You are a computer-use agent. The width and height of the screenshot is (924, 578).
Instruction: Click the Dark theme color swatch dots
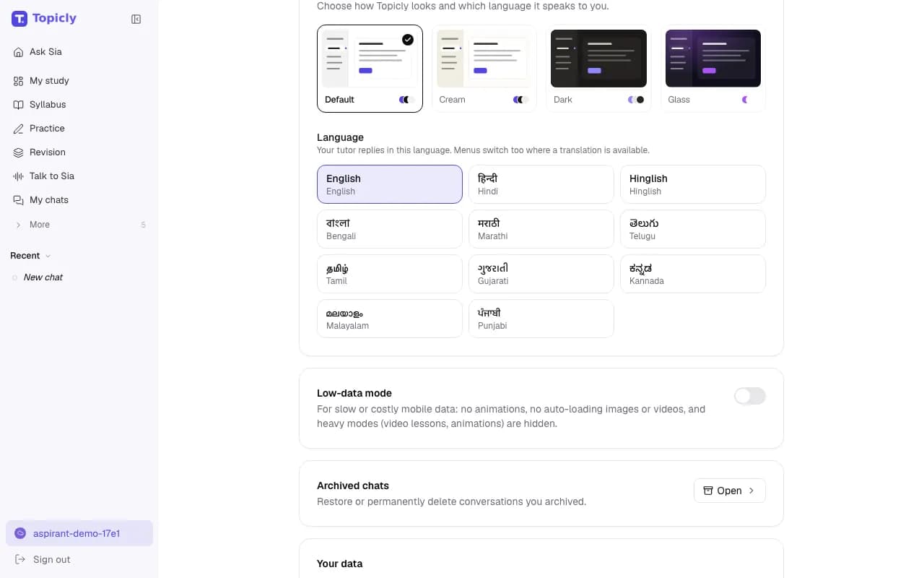coord(636,100)
